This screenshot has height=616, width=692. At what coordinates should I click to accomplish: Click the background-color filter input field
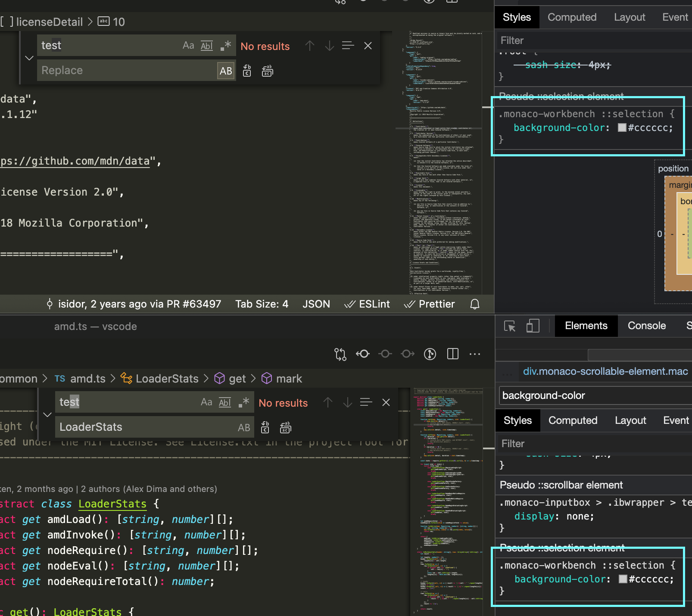[594, 395]
